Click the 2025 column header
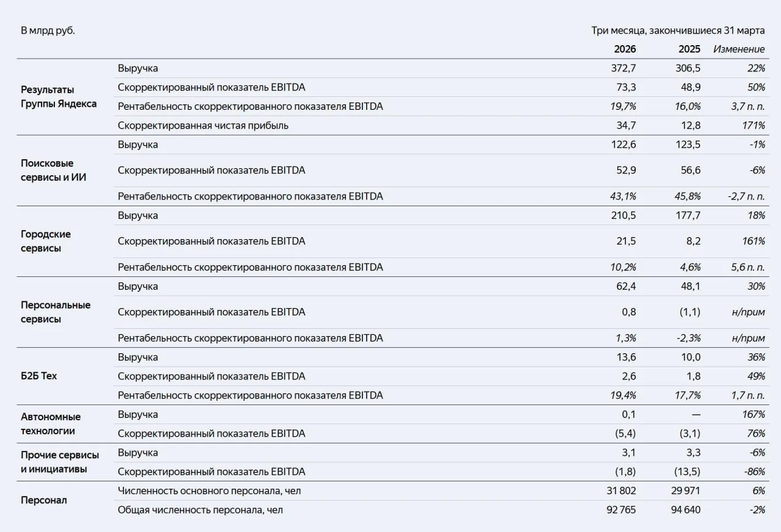781x532 pixels. pyautogui.click(x=689, y=49)
